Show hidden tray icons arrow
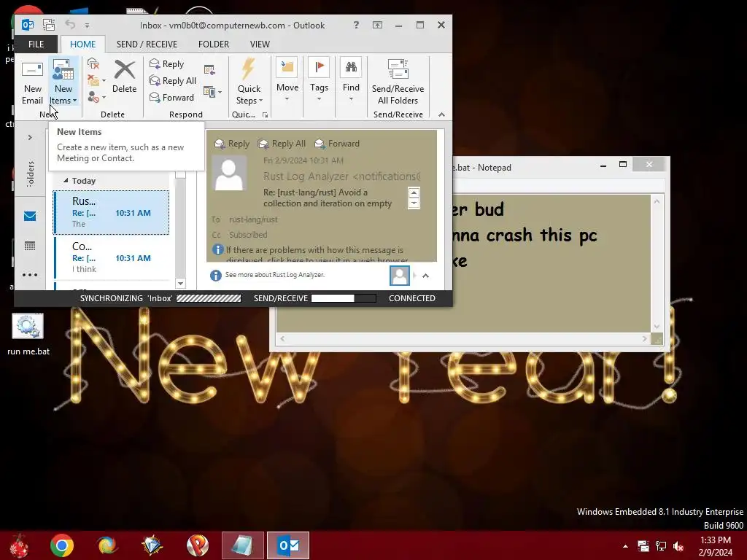The width and height of the screenshot is (747, 560). (625, 546)
